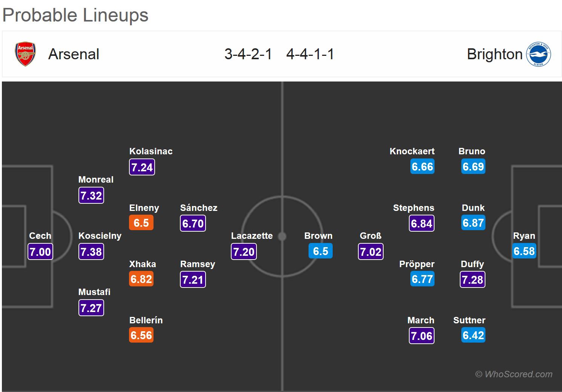Open Arsenal team name link
Image resolution: width=562 pixels, height=392 pixels.
click(x=74, y=54)
